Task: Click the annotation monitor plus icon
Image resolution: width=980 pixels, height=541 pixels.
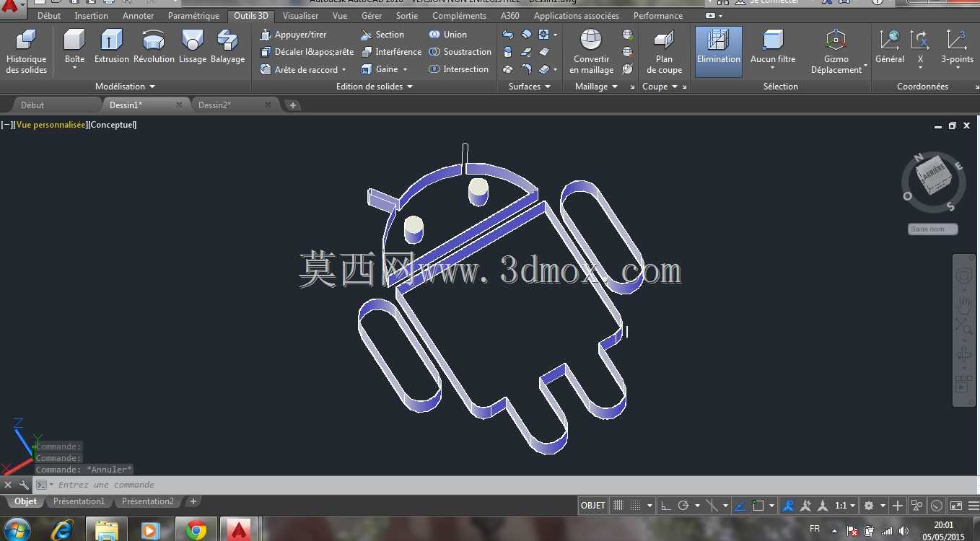Action: click(x=897, y=506)
